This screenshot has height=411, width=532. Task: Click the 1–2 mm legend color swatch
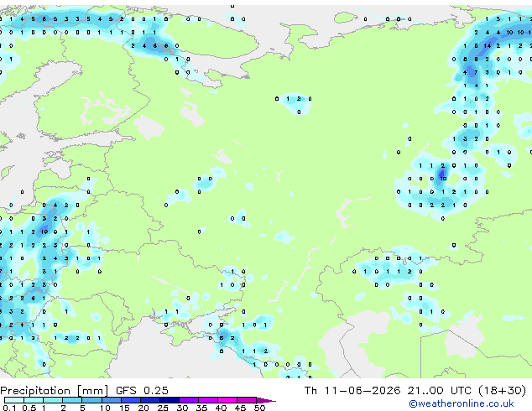point(53,400)
